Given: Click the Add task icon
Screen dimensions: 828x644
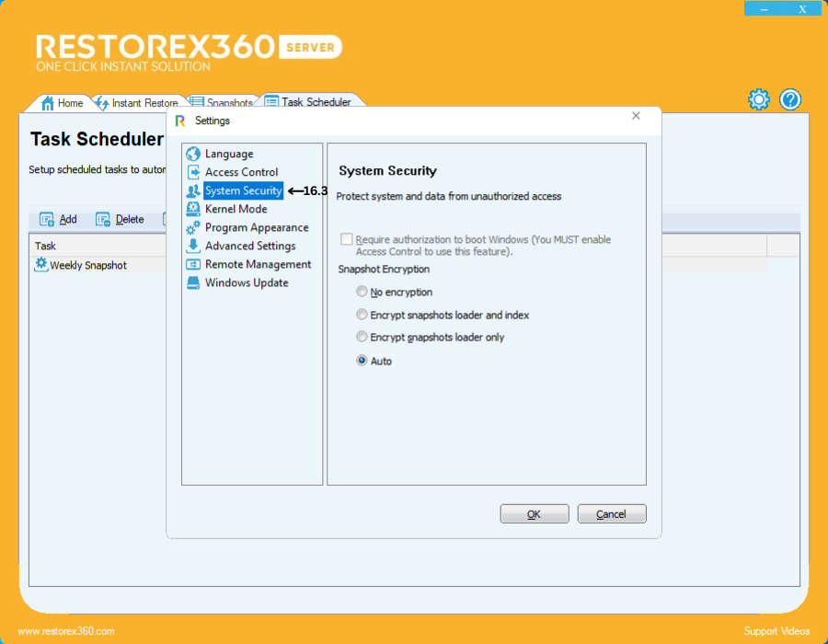Looking at the screenshot, I should click(x=47, y=219).
